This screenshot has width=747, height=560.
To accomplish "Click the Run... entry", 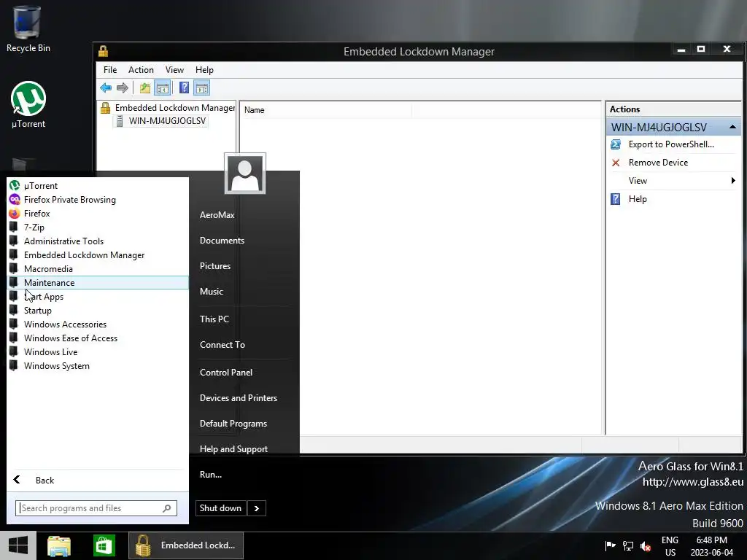I will 211,475.
